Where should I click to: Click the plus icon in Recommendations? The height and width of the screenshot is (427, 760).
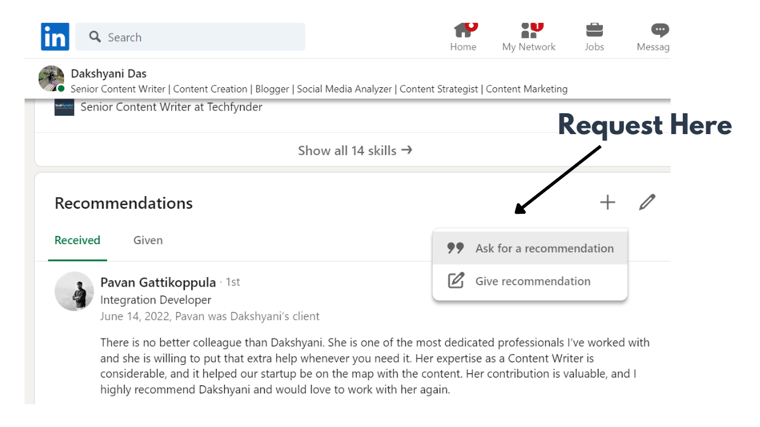[x=607, y=202]
